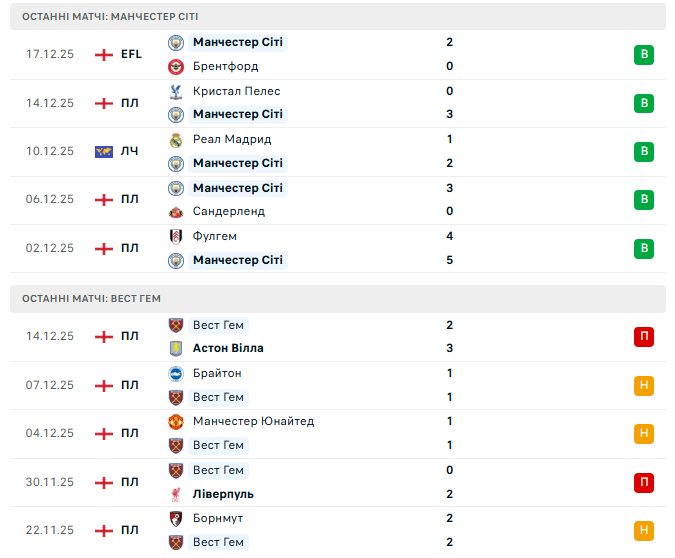The height and width of the screenshot is (558, 675).
Task: Select the 'Останні матчі: Вест Гем' header
Action: pyautogui.click(x=91, y=298)
